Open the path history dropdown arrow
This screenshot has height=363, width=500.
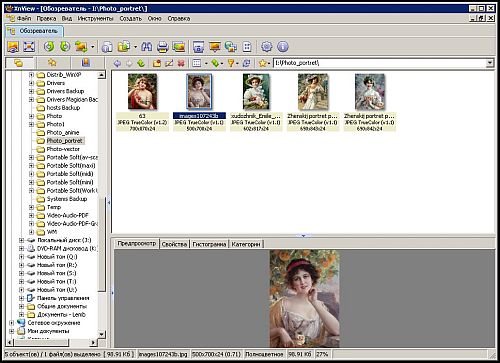489,63
